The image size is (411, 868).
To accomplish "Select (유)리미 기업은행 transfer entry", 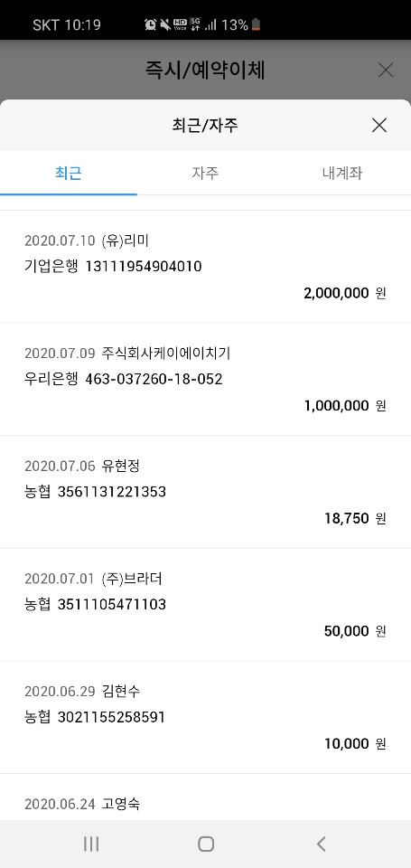I will 205,267.
